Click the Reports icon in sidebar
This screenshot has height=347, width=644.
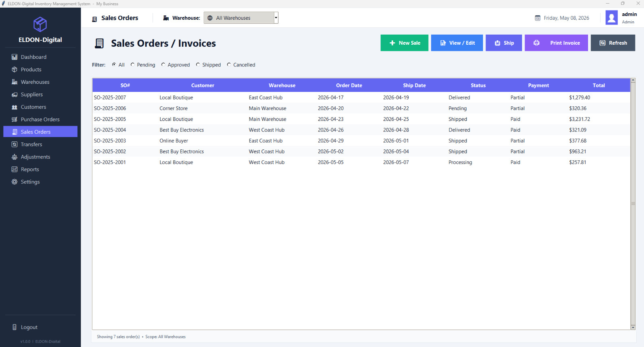pyautogui.click(x=14, y=170)
